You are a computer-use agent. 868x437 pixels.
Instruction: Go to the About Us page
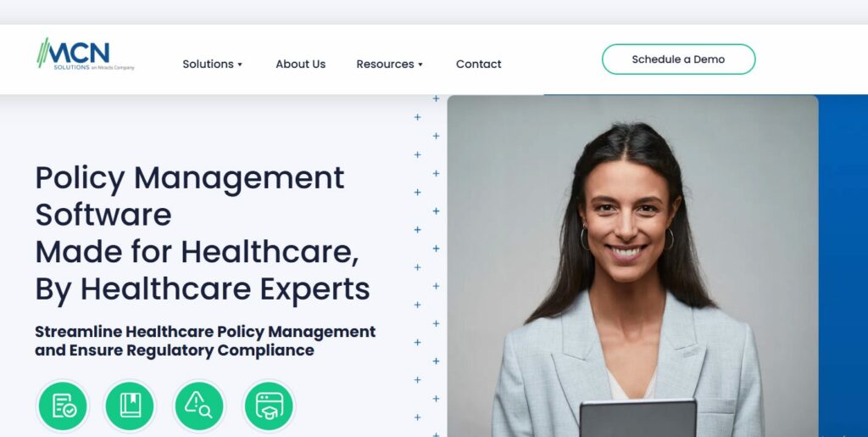tap(301, 64)
